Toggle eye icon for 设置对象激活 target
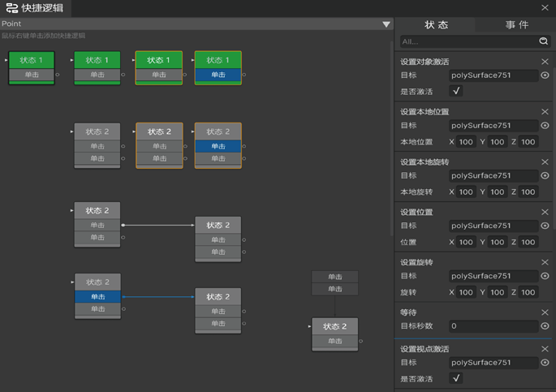This screenshot has height=392, width=556. 545,75
